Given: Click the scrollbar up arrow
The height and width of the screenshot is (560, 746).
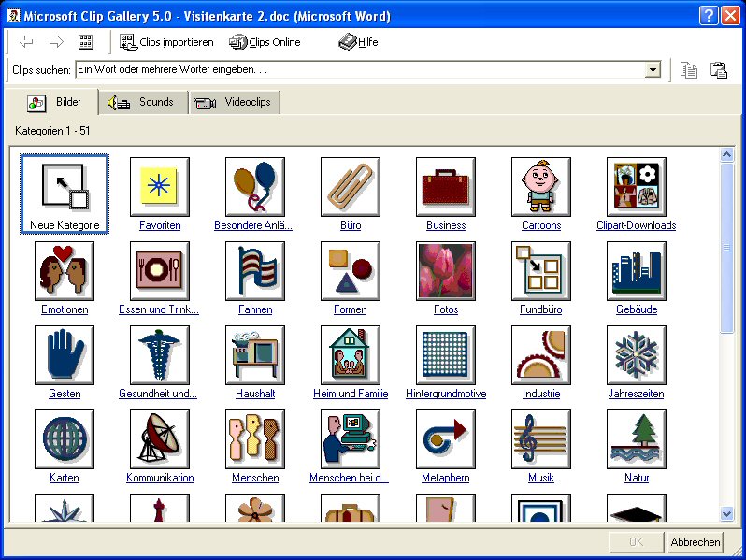Looking at the screenshot, I should point(726,154).
